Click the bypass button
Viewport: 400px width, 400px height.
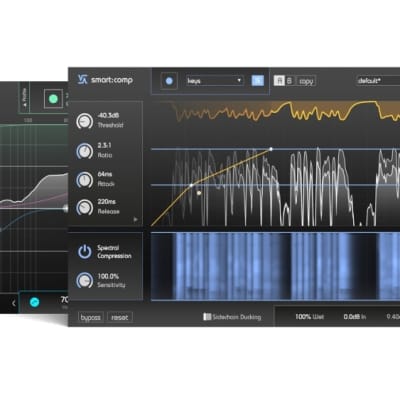pyautogui.click(x=91, y=318)
